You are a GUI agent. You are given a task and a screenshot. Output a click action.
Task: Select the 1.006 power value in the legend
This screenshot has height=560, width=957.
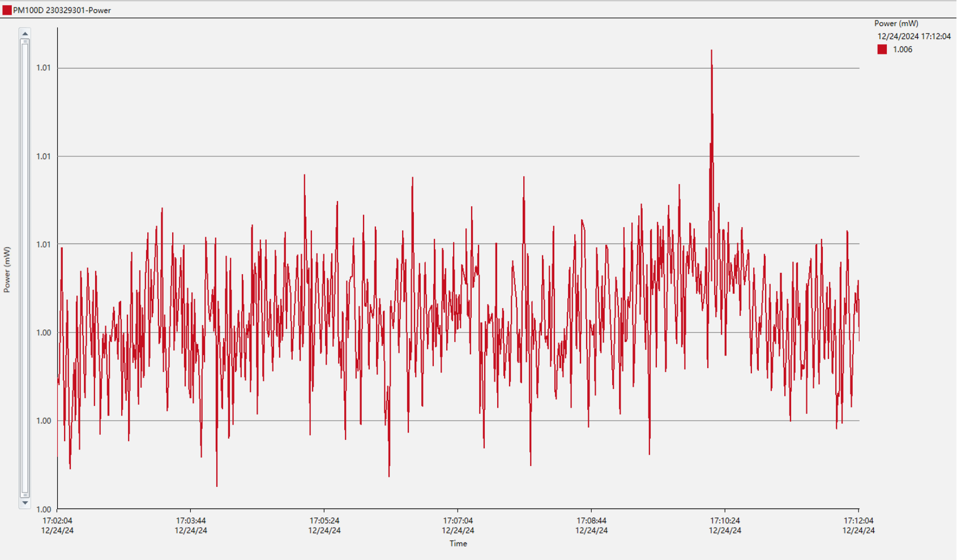pyautogui.click(x=903, y=50)
